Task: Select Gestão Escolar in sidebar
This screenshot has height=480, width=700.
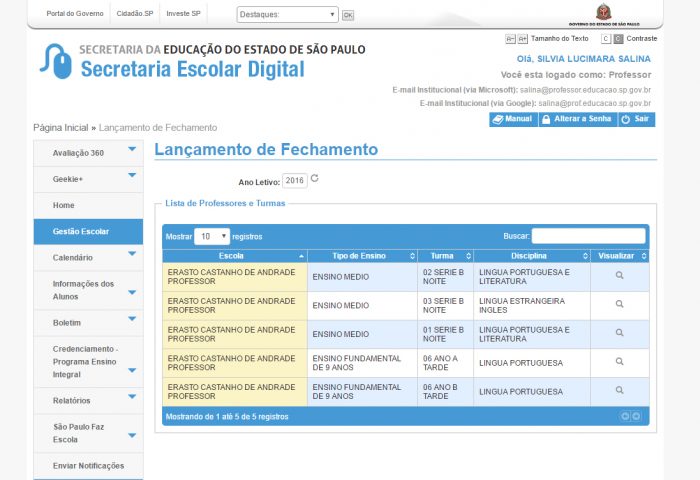Action: 88,231
